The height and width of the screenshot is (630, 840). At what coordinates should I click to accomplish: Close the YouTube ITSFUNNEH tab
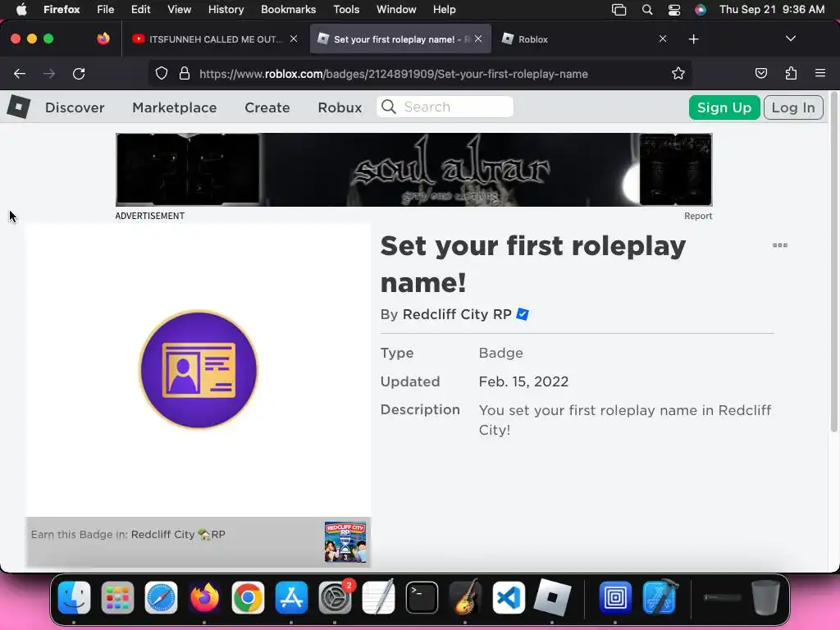click(294, 39)
